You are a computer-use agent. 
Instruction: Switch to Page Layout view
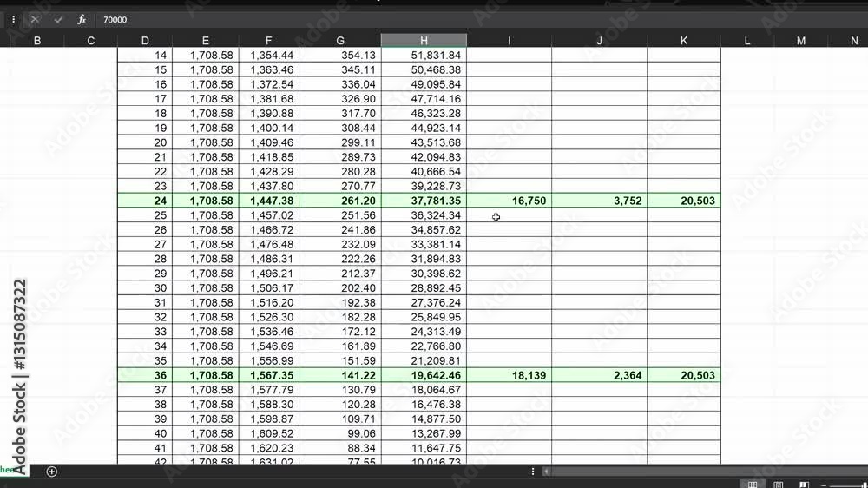click(x=779, y=485)
